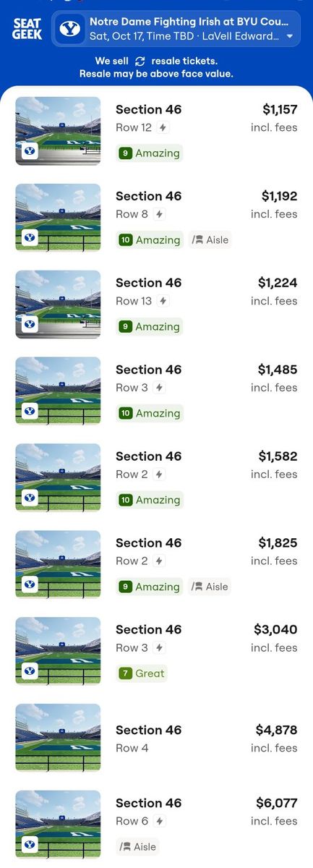This screenshot has width=313, height=868.
Task: Open the $3,040 Row 3 listing
Action: coord(156,652)
